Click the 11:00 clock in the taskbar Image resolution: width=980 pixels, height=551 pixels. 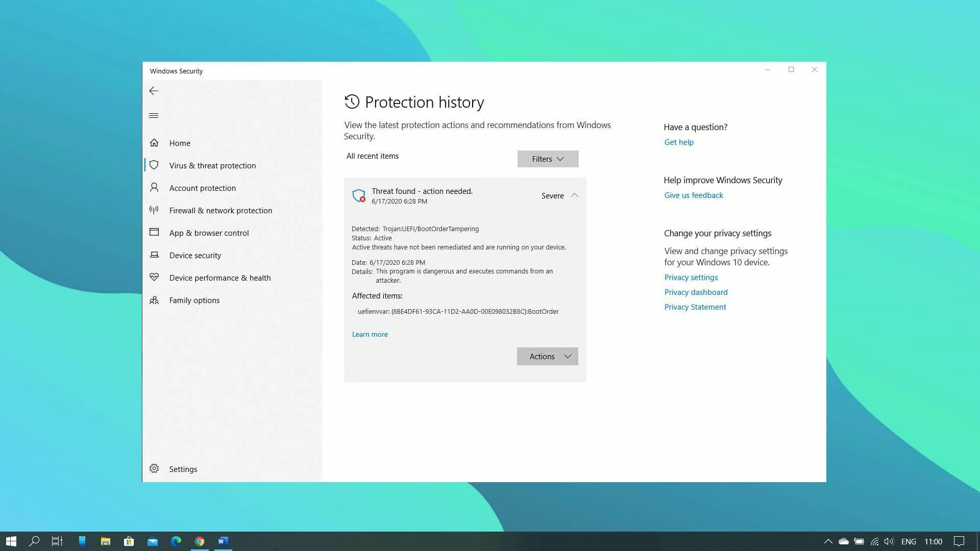point(933,541)
